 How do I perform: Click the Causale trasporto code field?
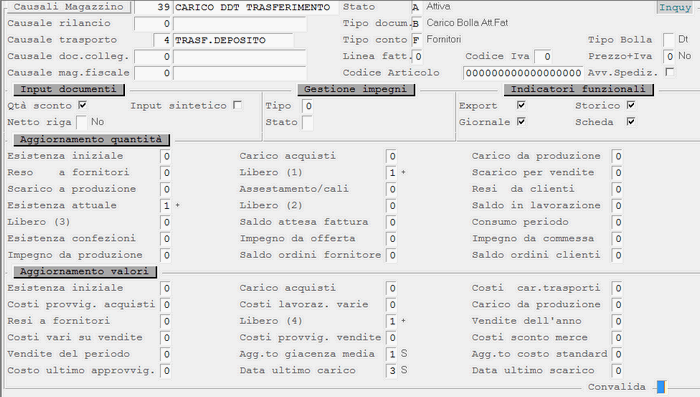162,40
